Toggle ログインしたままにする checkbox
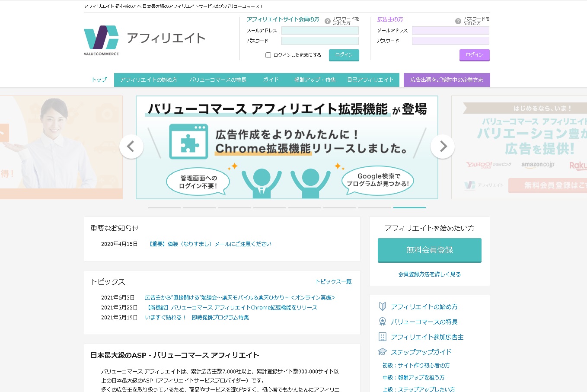587x392 pixels. point(268,55)
